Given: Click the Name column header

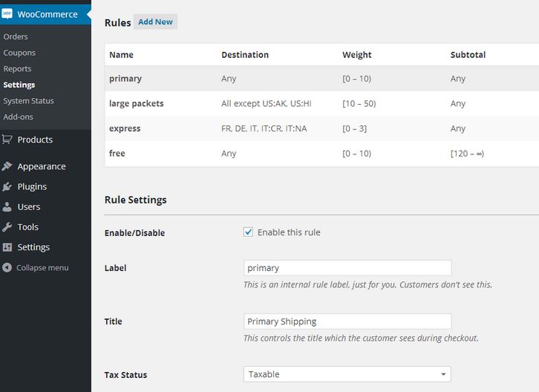Looking at the screenshot, I should tap(121, 55).
